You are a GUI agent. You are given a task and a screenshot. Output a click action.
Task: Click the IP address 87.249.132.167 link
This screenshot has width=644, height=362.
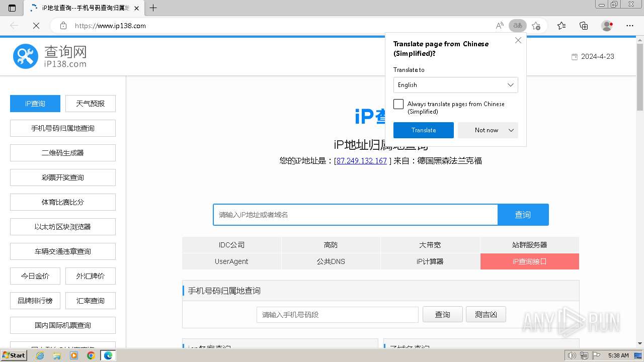point(362,161)
